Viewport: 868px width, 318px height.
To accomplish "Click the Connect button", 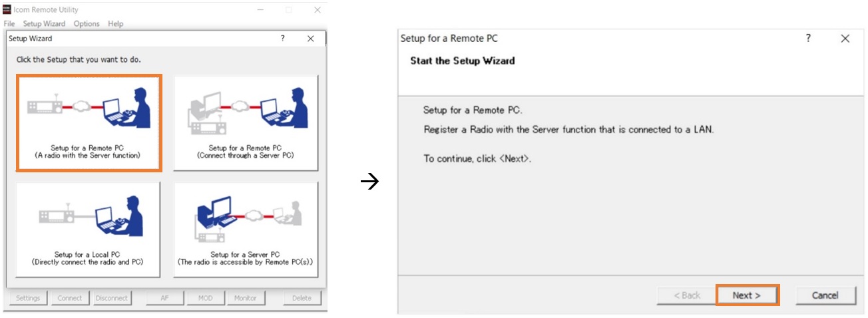I will (70, 298).
